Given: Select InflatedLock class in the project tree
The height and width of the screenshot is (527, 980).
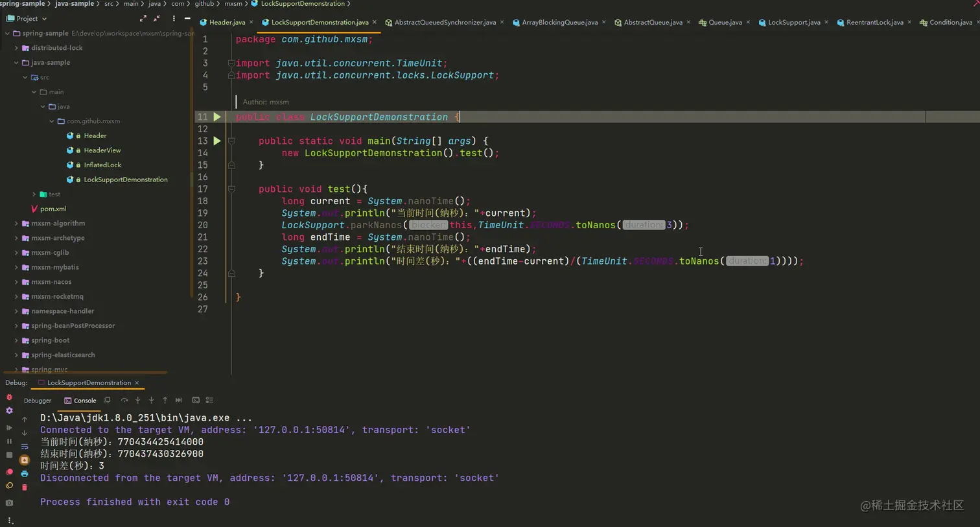Looking at the screenshot, I should (x=102, y=165).
